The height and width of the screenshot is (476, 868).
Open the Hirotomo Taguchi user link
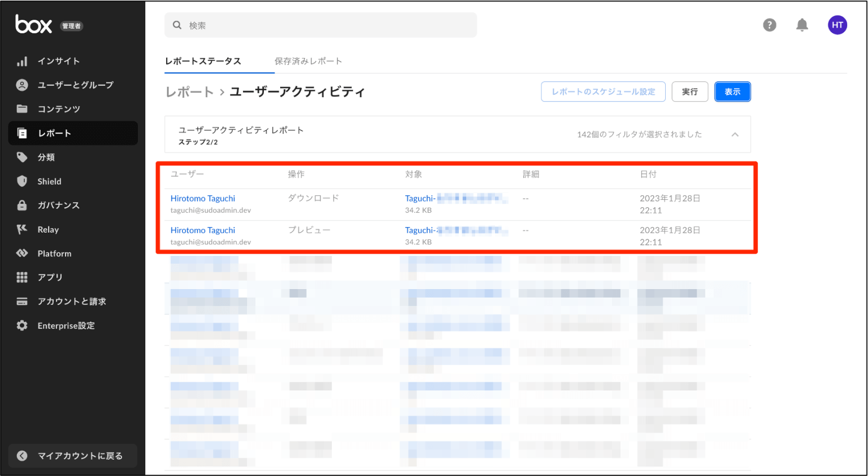click(x=202, y=198)
